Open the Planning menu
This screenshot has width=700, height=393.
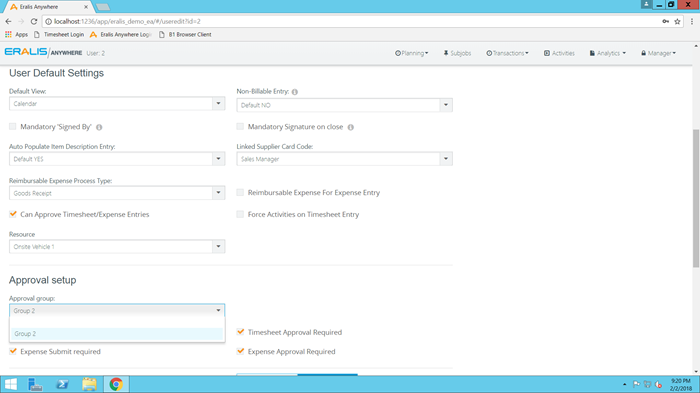pos(411,53)
